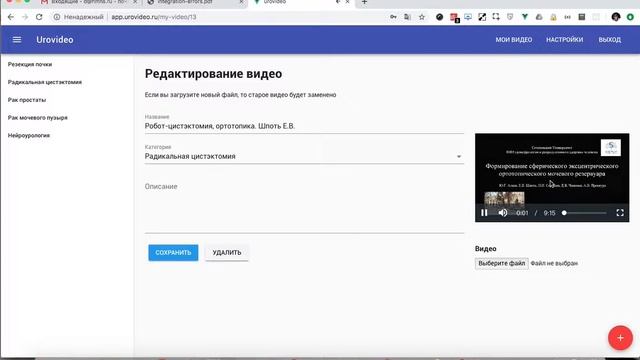This screenshot has width=640, height=360.
Task: Click the key password icon in address bar
Action: point(393,17)
